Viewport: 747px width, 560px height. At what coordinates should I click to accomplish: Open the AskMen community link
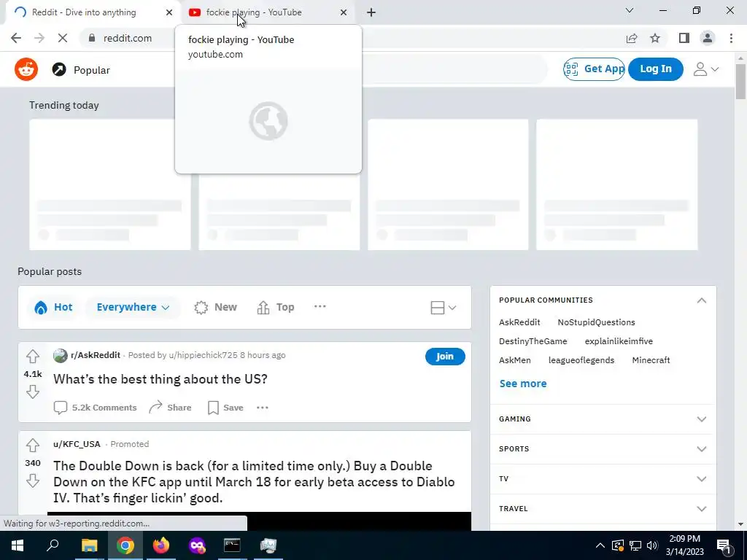514,360
